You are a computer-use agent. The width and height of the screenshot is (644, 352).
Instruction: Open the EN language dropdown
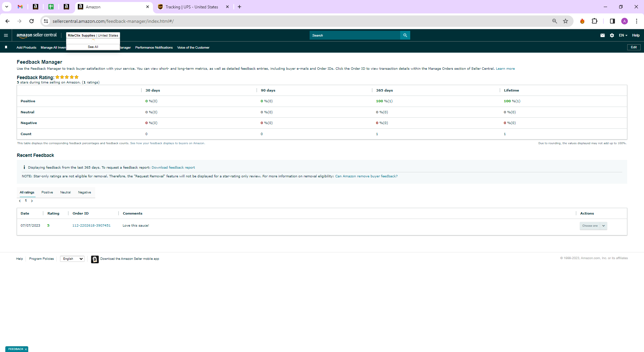pos(623,35)
